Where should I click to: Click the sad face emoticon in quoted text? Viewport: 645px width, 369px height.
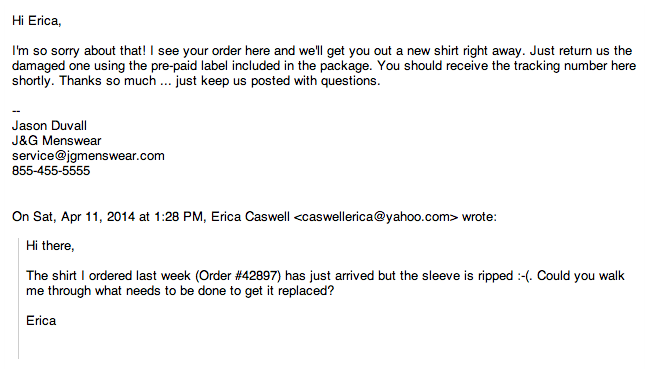pos(525,276)
